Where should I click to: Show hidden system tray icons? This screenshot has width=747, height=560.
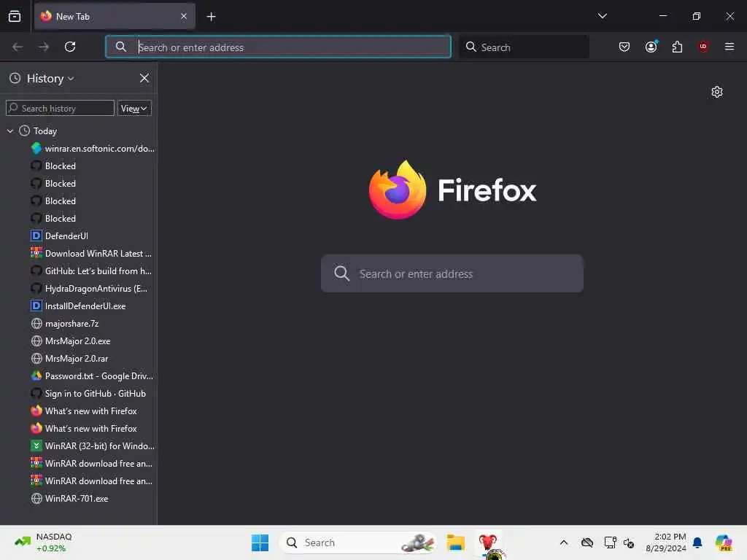point(564,542)
